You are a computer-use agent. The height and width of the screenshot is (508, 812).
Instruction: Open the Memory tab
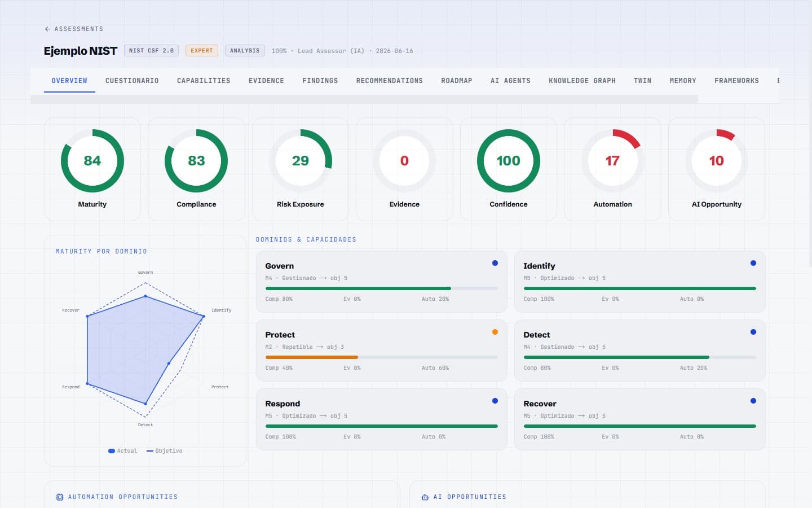click(683, 81)
